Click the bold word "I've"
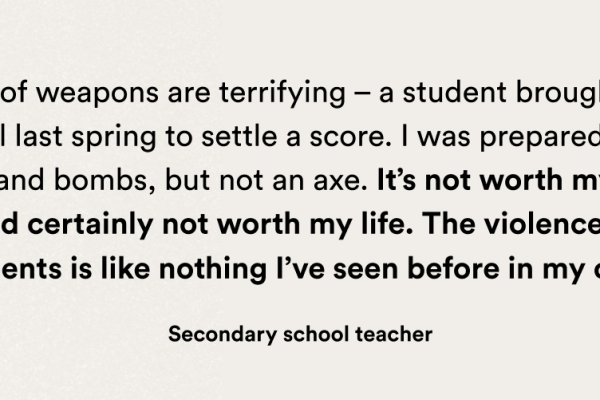The image size is (600, 400). click(x=300, y=268)
